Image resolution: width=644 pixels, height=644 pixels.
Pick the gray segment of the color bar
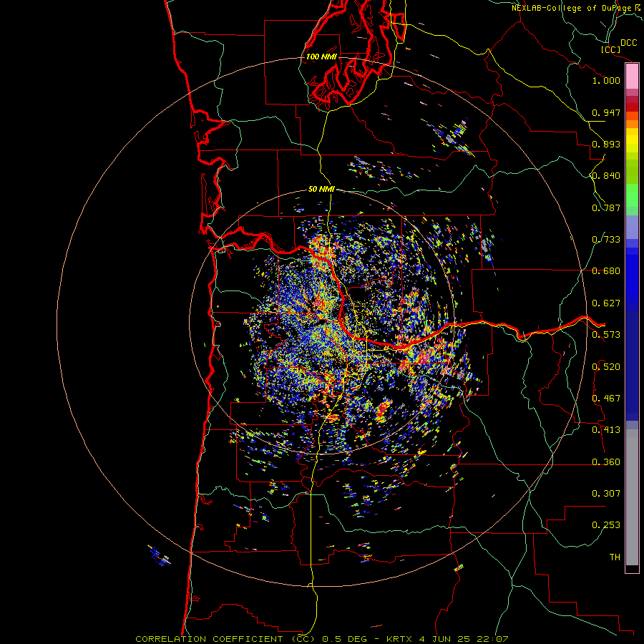pyautogui.click(x=632, y=497)
